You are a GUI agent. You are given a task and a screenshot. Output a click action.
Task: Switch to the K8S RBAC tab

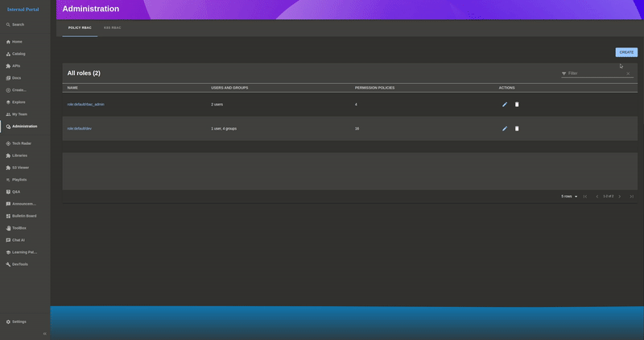point(112,27)
